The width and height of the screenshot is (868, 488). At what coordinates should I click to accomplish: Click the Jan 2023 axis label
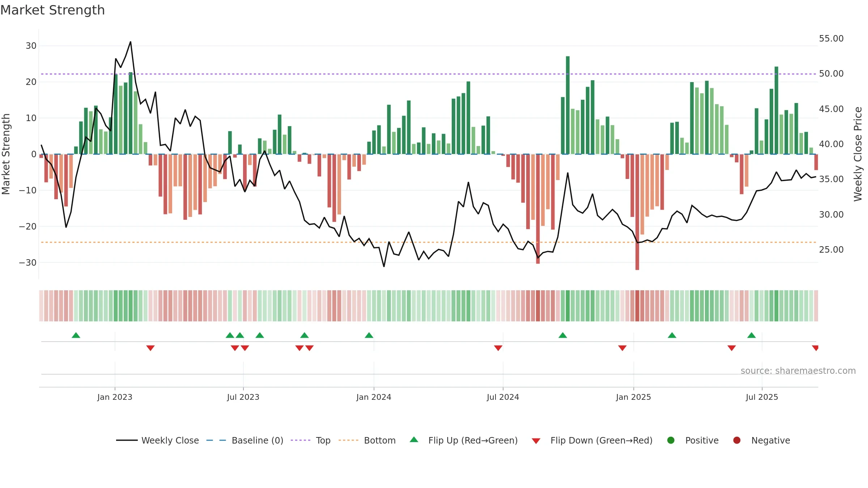tap(115, 397)
